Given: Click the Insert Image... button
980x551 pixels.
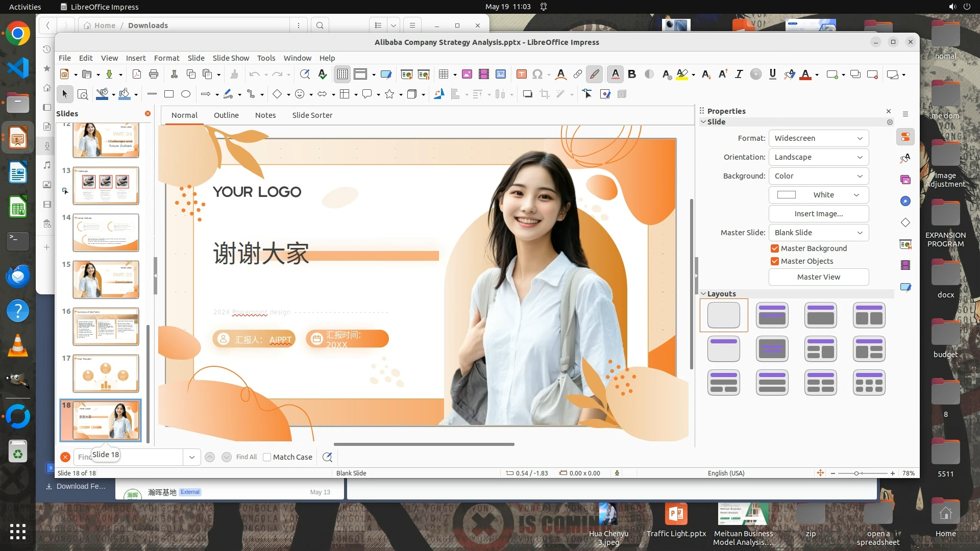Looking at the screenshot, I should [818, 214].
